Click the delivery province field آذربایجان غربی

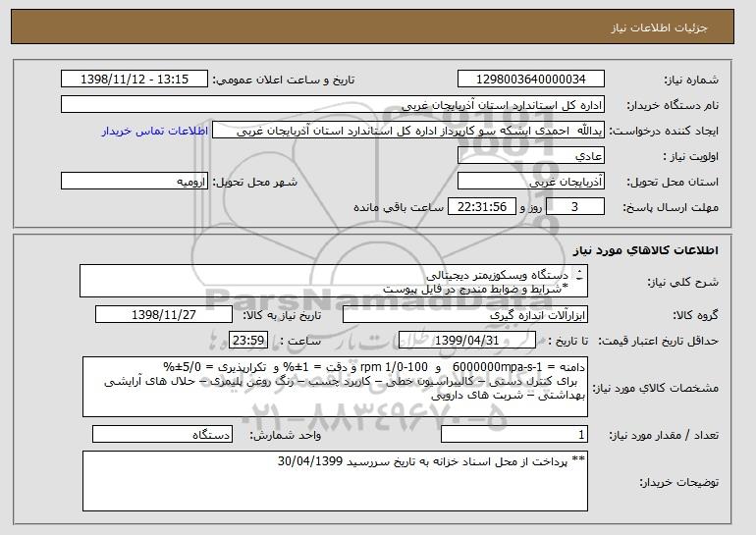coord(531,182)
